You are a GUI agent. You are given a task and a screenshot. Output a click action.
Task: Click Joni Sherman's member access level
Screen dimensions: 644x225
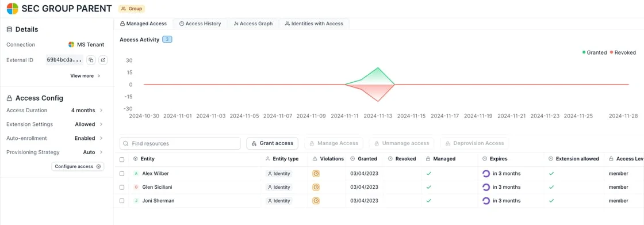pyautogui.click(x=619, y=201)
